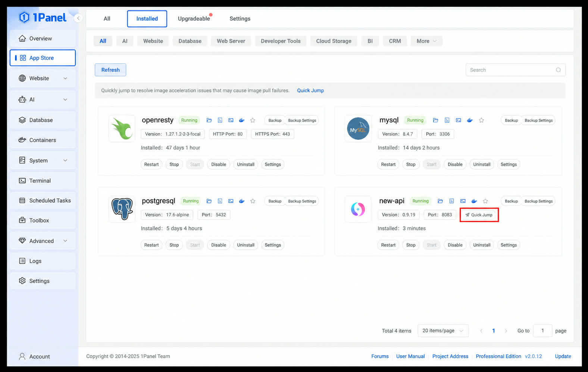View new-api's log document icon
The image size is (588, 372).
pyautogui.click(x=451, y=201)
